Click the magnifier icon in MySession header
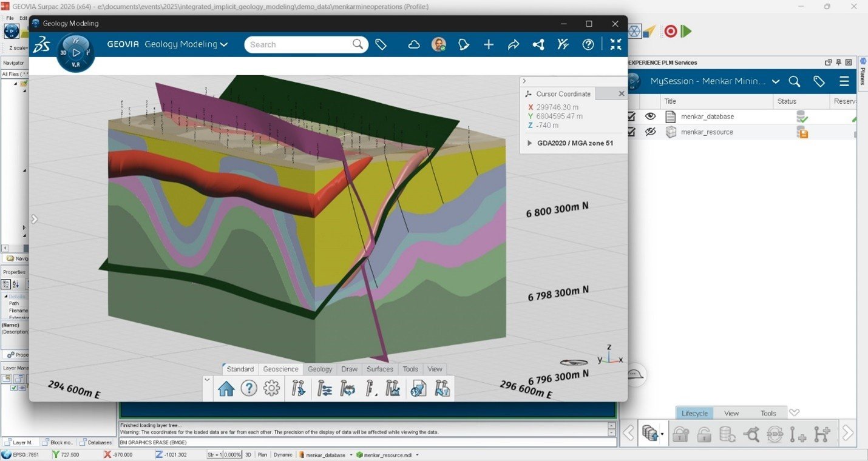868x461 pixels. (794, 81)
